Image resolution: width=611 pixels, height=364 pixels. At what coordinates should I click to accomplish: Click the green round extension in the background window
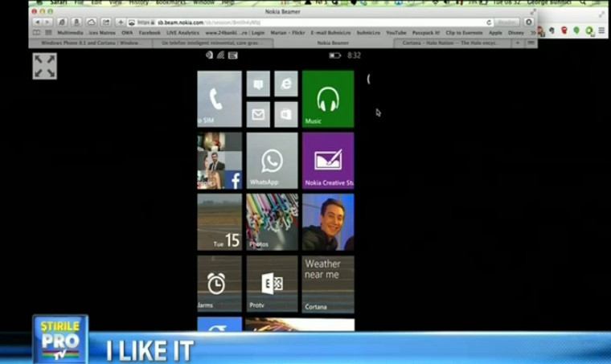[576, 30]
